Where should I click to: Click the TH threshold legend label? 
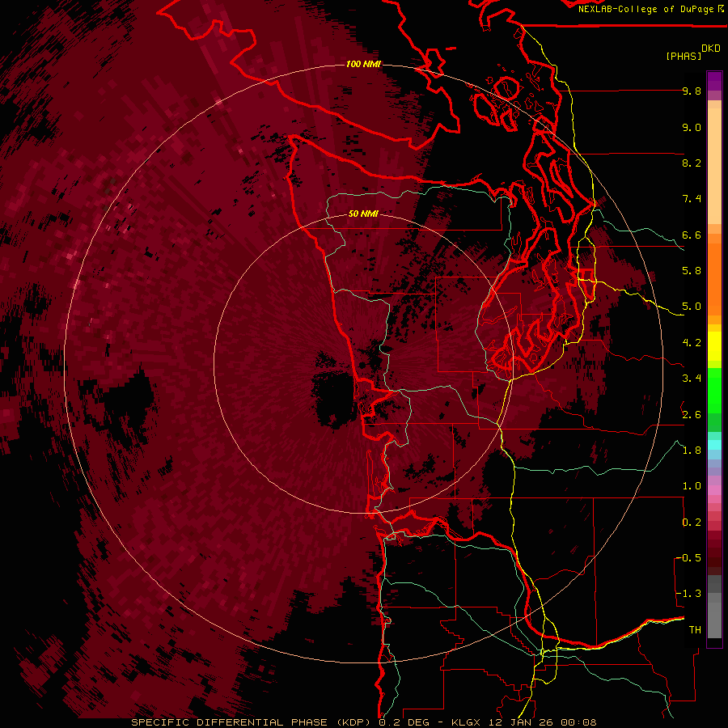(695, 630)
